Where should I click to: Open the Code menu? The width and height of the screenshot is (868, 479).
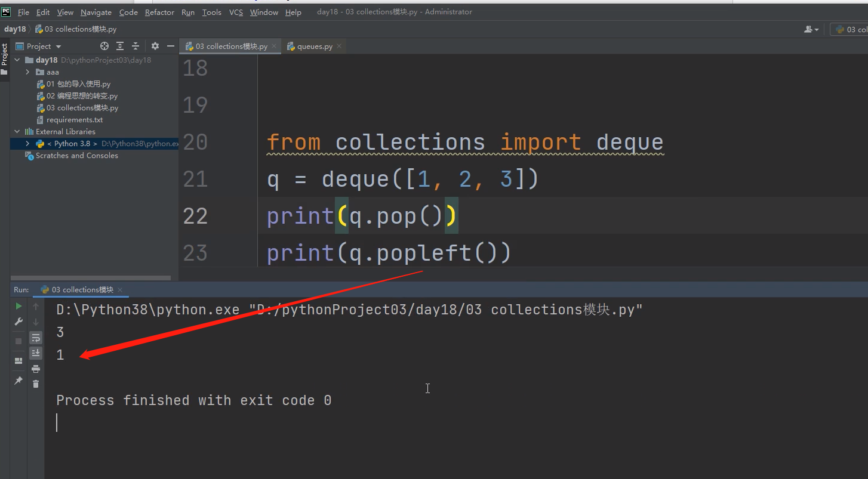(128, 12)
